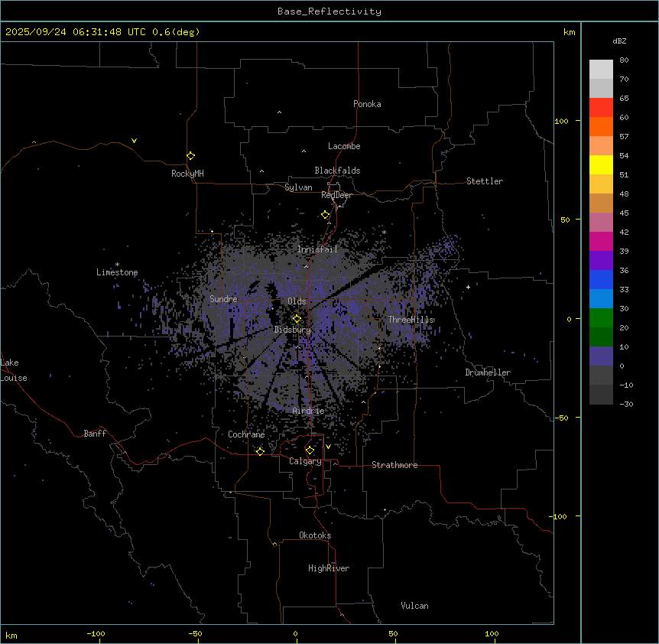Screen dimensions: 659x644
Task: Click the Strathmore town label
Action: 394,465
